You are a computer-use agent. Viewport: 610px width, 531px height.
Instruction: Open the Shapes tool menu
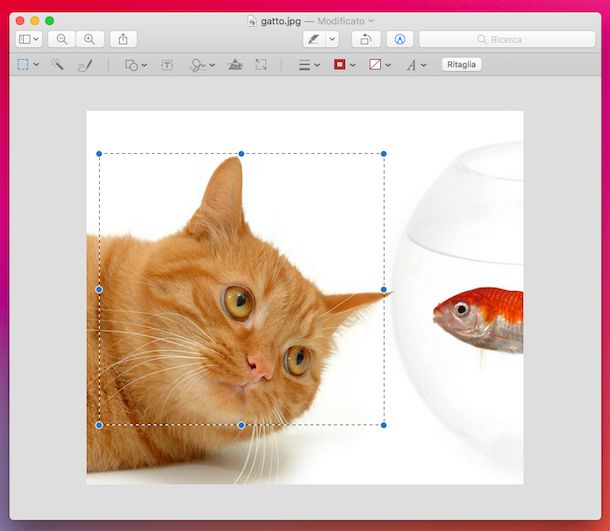point(131,65)
